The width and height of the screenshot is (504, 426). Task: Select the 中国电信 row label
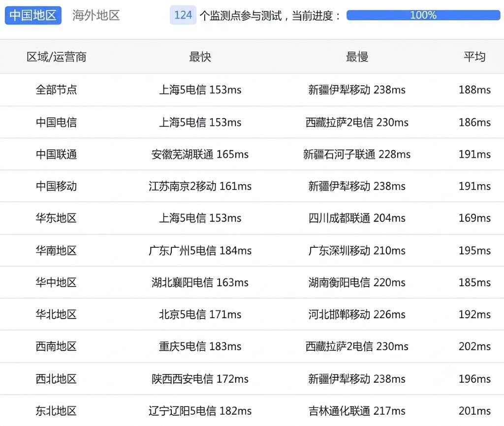coord(56,122)
